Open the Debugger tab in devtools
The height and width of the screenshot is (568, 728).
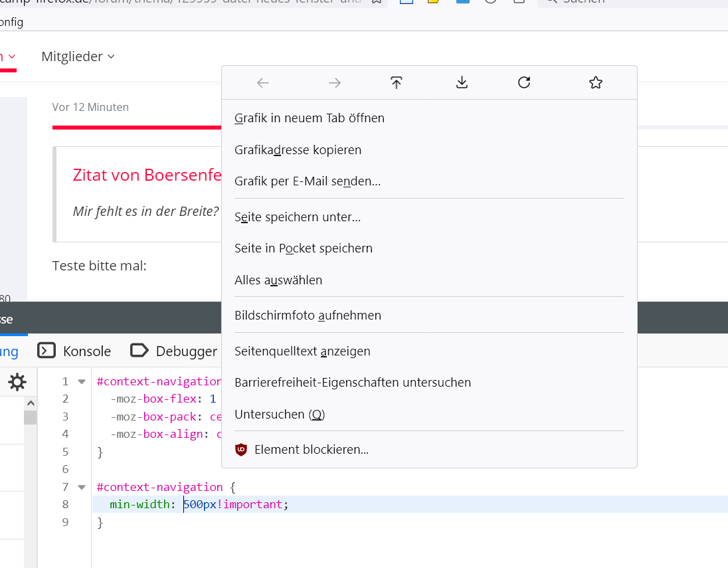174,351
